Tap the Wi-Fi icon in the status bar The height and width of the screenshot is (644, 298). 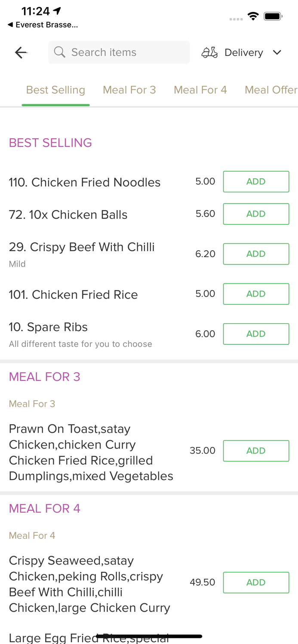[253, 15]
